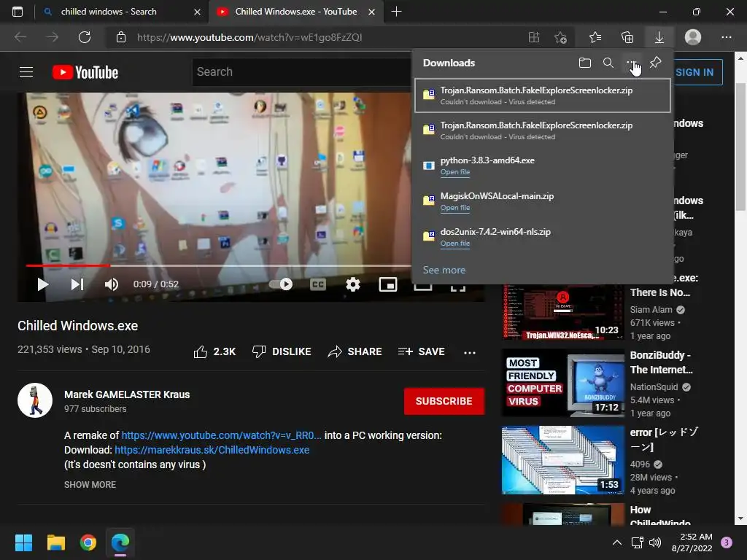This screenshot has height=560, width=747.
Task: Open YouTube hamburger guide menu
Action: click(26, 72)
